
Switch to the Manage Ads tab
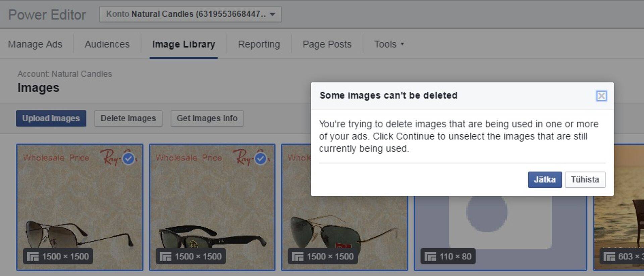(35, 44)
